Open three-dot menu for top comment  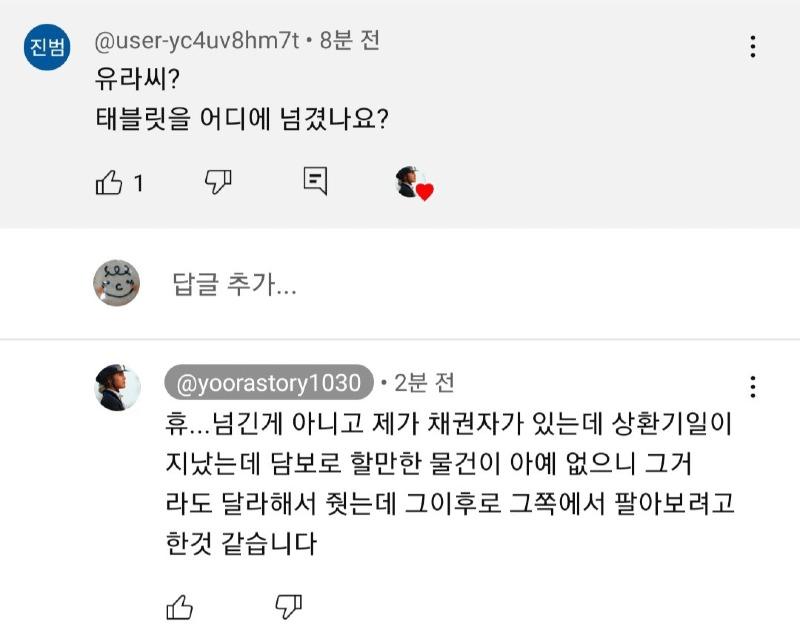coord(753,46)
